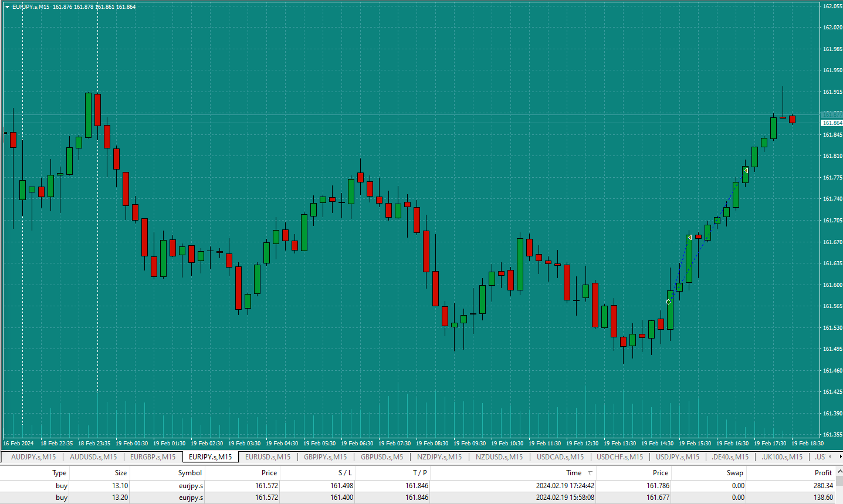Open the EURUSD.s,M15 chart tab

click(268, 457)
